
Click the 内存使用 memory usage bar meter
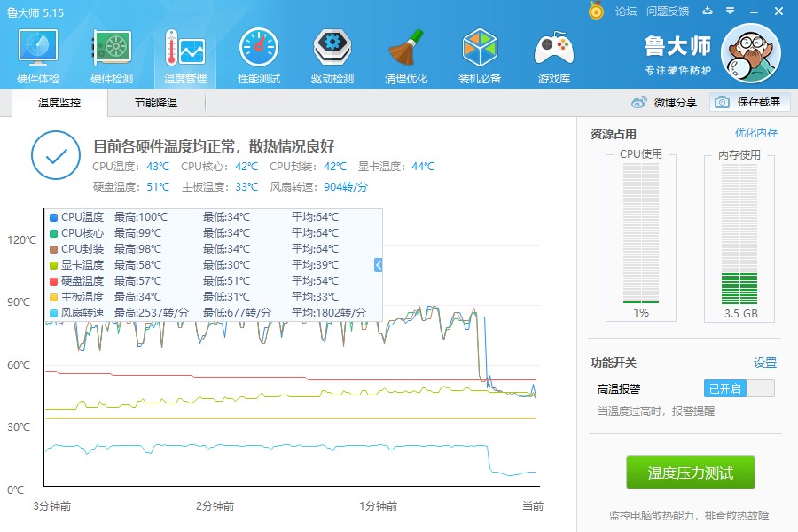[739, 234]
